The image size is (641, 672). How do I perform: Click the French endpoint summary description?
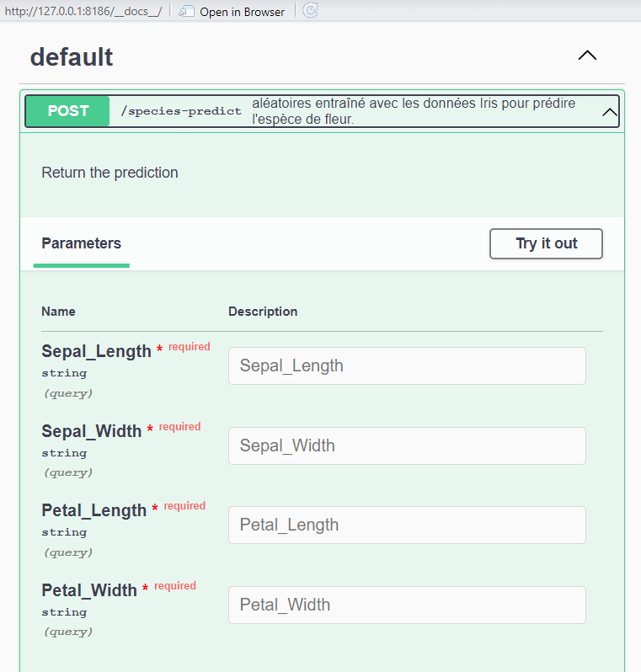pos(414,111)
